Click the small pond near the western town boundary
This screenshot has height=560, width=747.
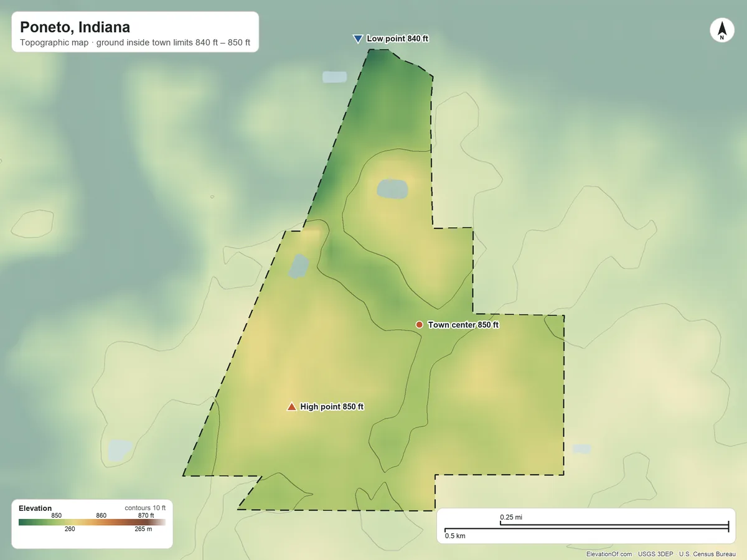[x=299, y=266]
